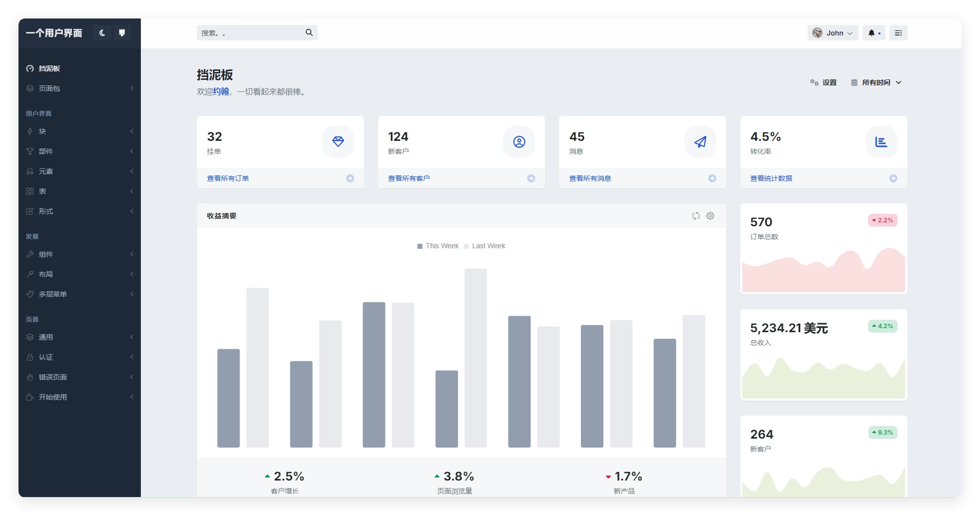Screen dimensions: 980x516
Task: Click into the 搜索 input field
Action: [x=250, y=33]
